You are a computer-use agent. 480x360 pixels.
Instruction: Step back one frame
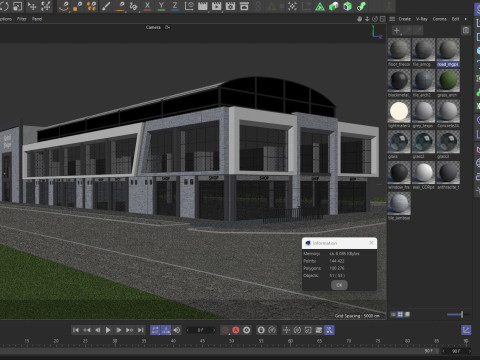coord(97,330)
